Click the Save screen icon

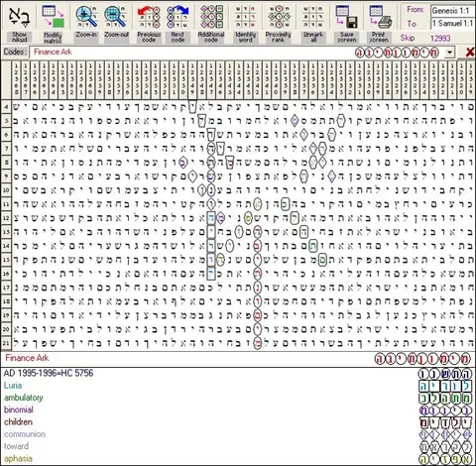[x=347, y=17]
